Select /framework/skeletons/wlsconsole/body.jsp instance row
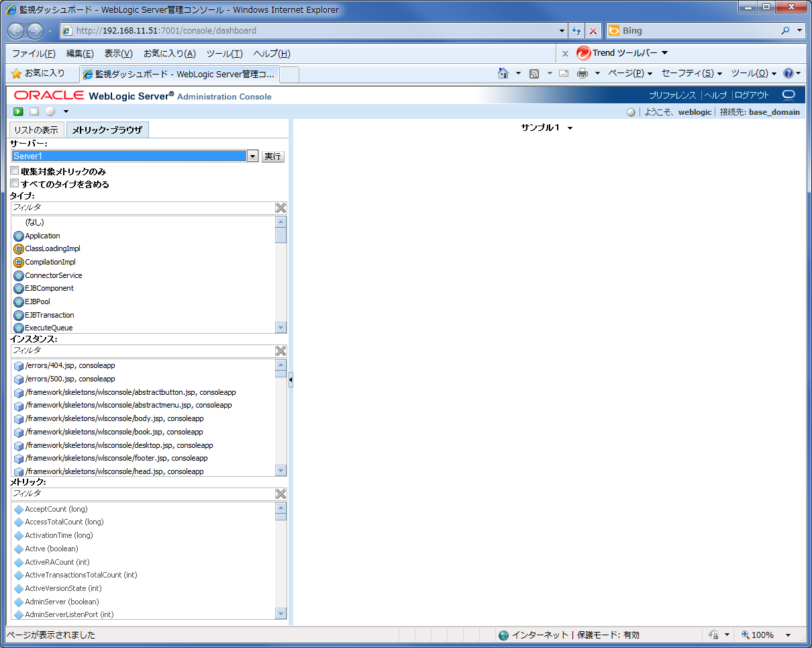This screenshot has height=648, width=812. [x=144, y=419]
